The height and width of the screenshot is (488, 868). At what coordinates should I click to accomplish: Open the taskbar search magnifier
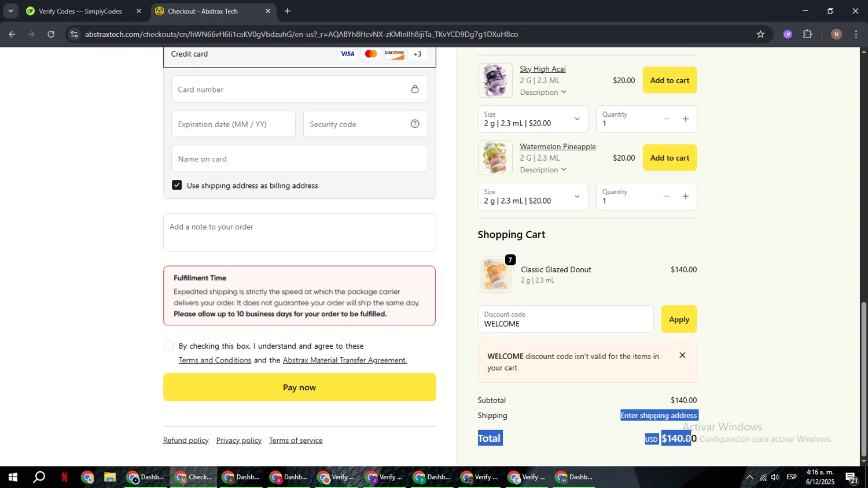[39, 478]
